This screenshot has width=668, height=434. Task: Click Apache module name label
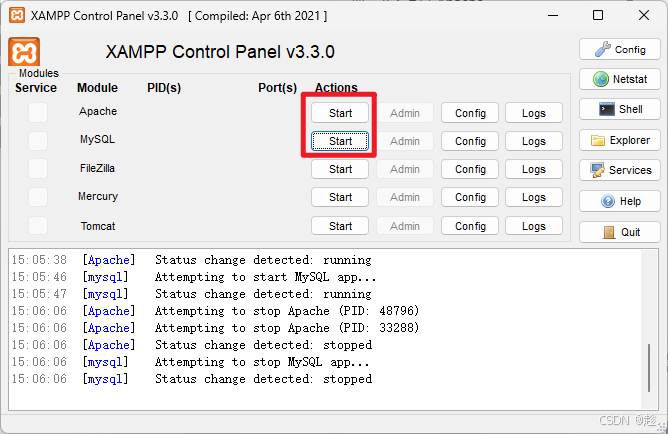click(98, 111)
